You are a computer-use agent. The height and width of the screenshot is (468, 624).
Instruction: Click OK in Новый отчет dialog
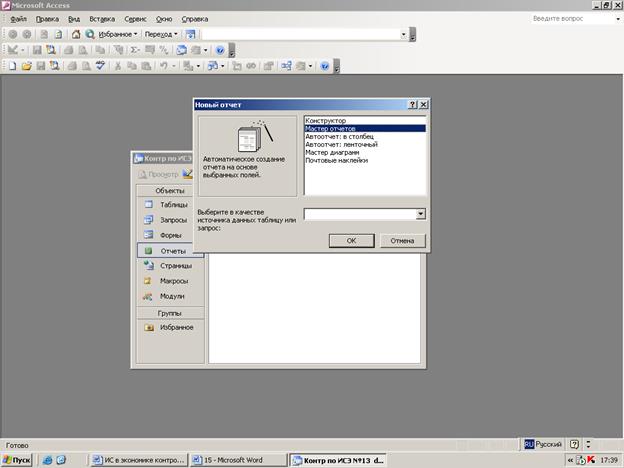point(351,241)
